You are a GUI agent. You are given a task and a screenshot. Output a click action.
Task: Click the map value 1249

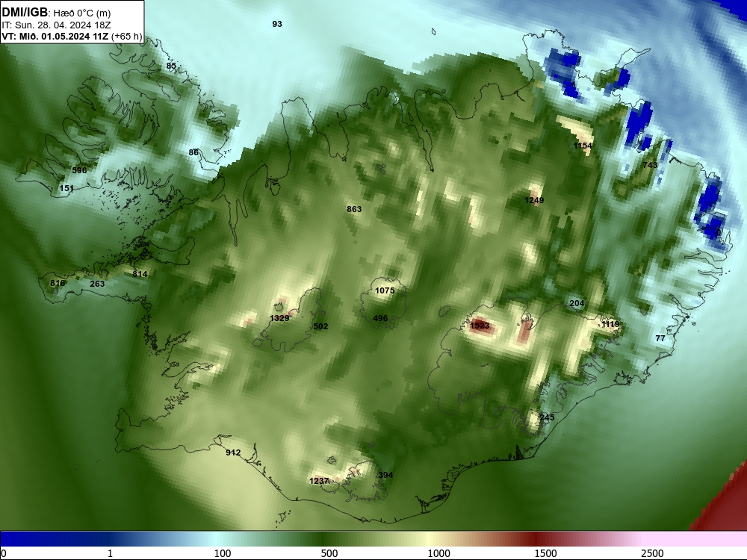pyautogui.click(x=534, y=200)
